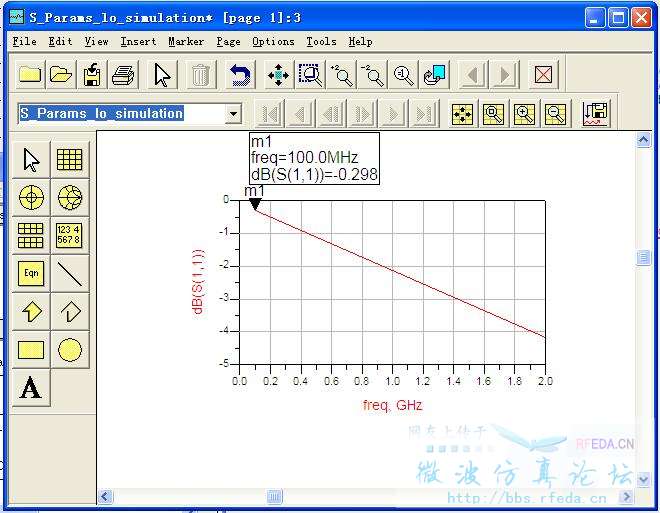Click the vertical scrollbar thumb
This screenshot has height=513, width=660.
[x=644, y=258]
